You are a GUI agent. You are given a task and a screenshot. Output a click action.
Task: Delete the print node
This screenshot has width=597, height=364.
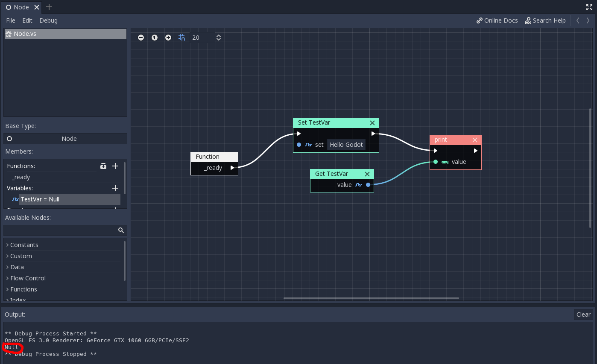coord(475,140)
